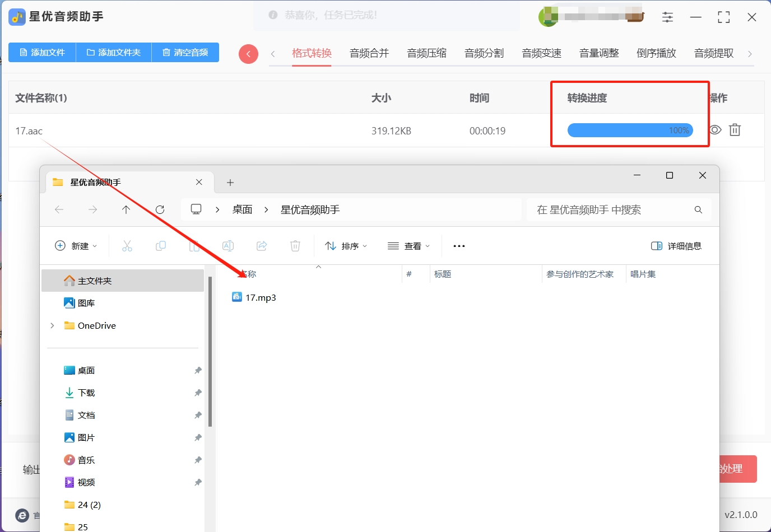
Task: Click the Delete trash icon in Explorer toolbar
Action: click(295, 246)
